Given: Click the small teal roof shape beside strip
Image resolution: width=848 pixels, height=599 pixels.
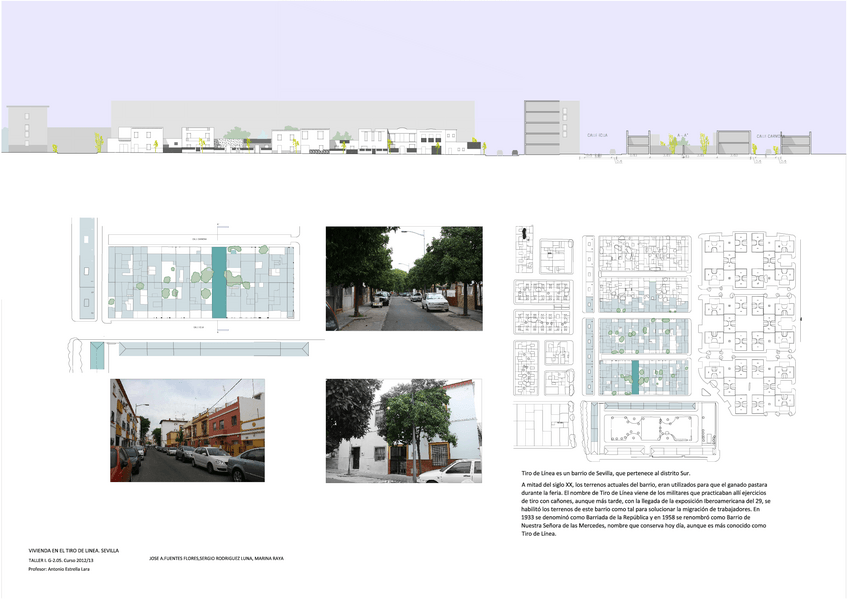Looking at the screenshot, I should click(97, 354).
